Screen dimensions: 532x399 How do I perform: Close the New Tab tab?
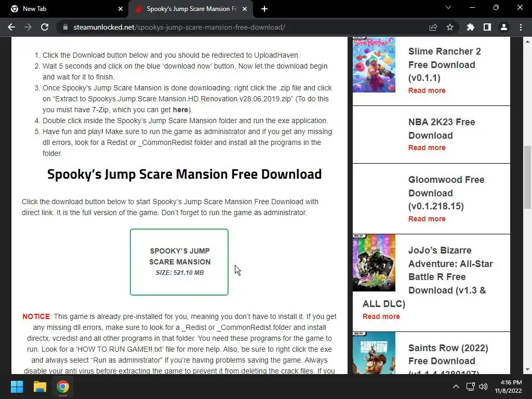coord(121,9)
